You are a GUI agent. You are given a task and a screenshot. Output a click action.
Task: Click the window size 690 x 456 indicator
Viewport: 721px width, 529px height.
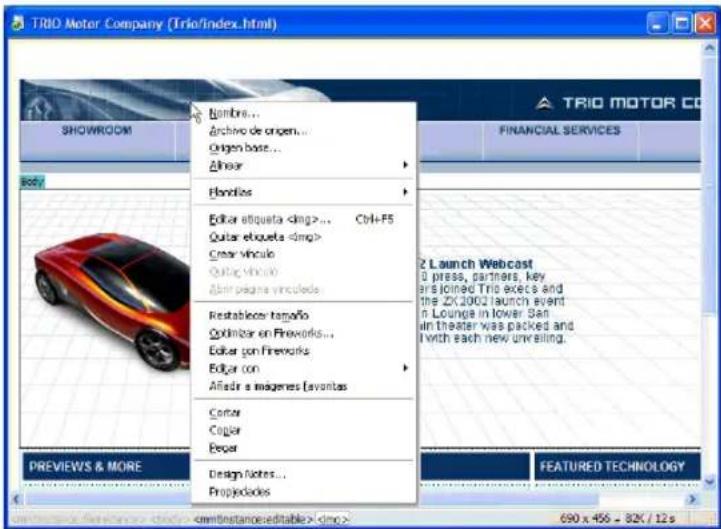tap(586, 518)
